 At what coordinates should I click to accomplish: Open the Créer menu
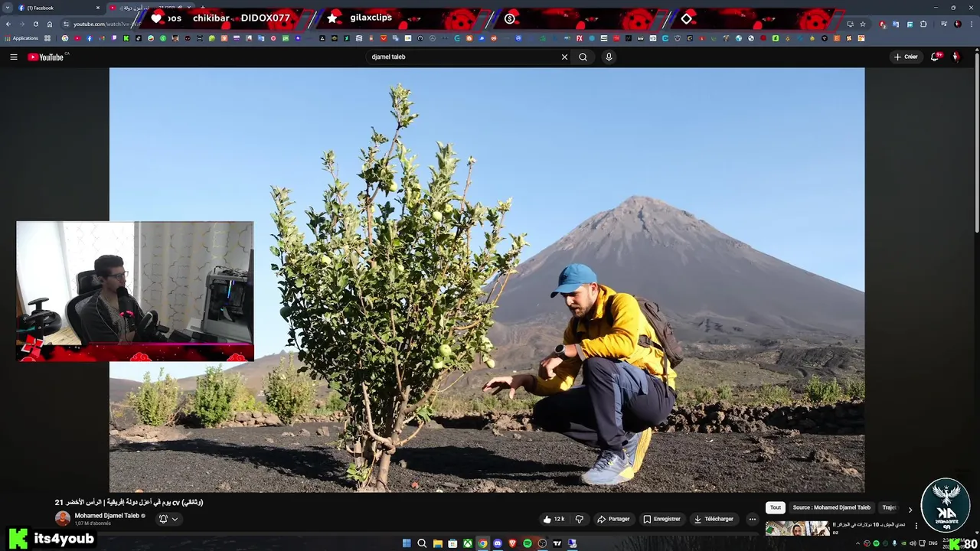pyautogui.click(x=906, y=57)
